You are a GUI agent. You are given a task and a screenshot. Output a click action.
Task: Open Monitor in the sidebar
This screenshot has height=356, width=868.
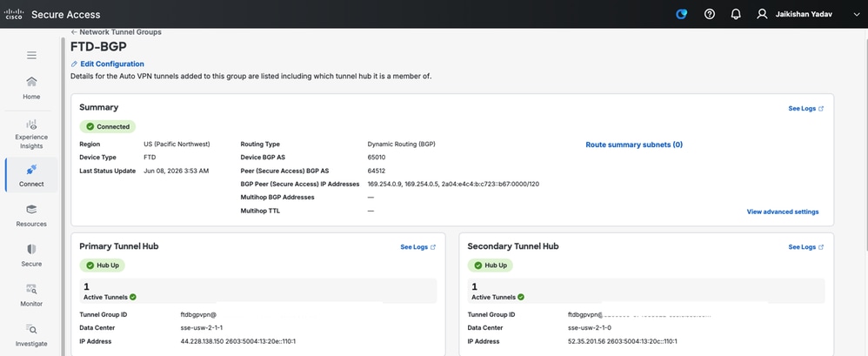[x=31, y=296]
